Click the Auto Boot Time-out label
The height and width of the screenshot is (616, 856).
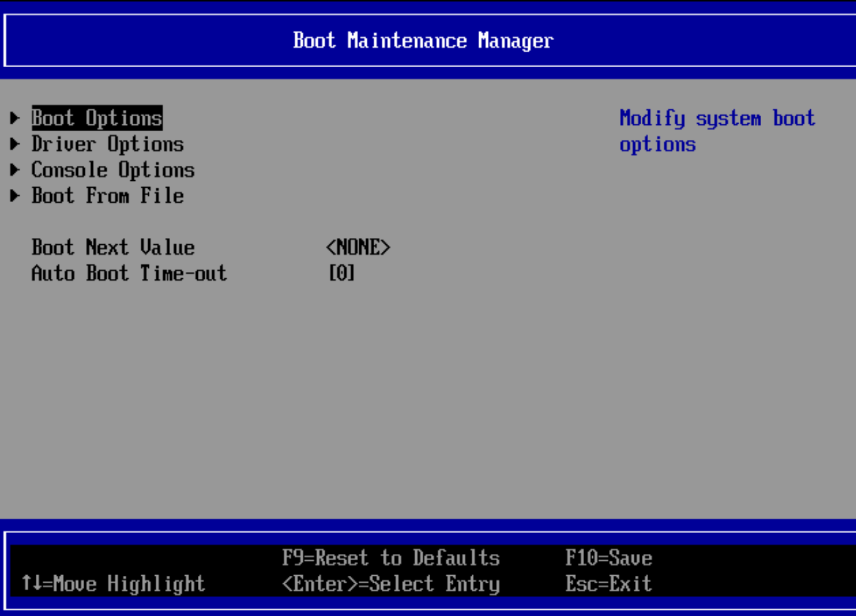point(129,273)
